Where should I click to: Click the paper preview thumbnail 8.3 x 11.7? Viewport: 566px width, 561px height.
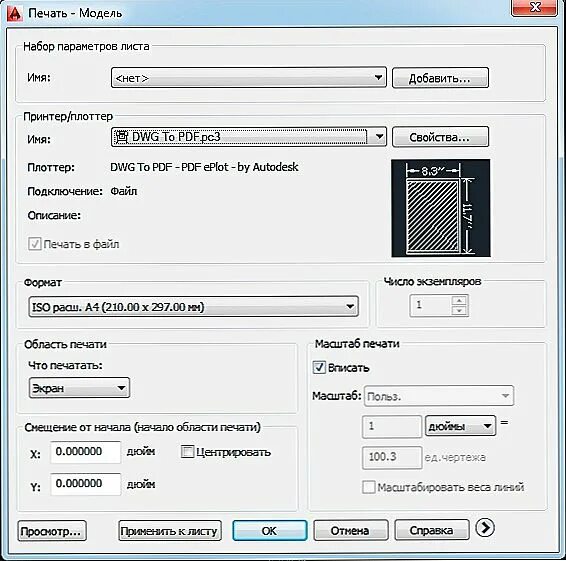[x=441, y=208]
